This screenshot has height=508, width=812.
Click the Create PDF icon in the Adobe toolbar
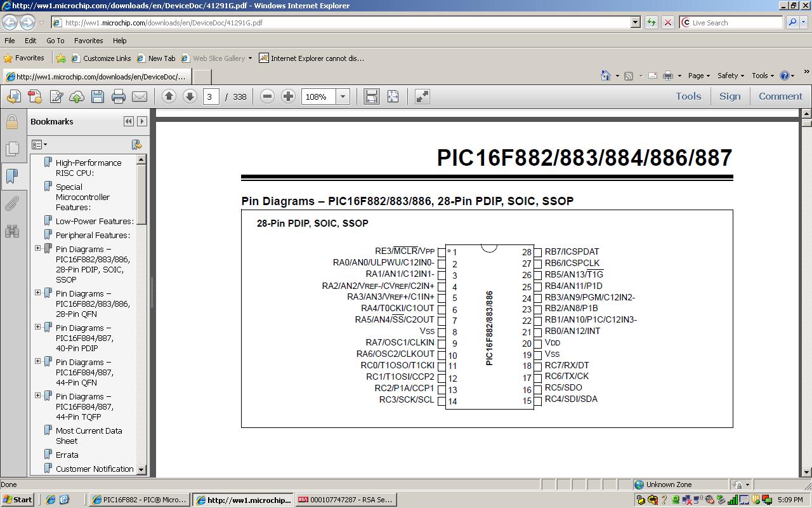[x=35, y=97]
